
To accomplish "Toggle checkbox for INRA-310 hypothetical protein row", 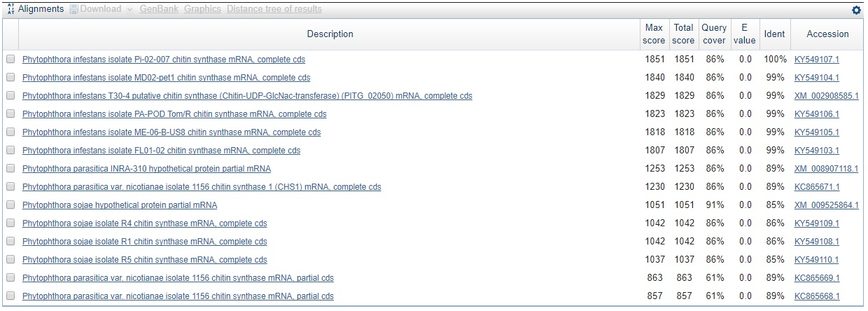I will pos(10,169).
